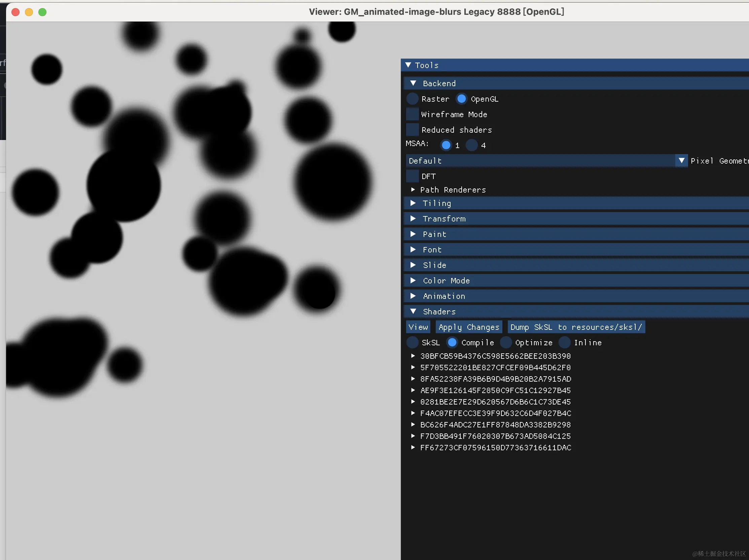This screenshot has width=749, height=560.
Task: Select MSAA 4 radio option
Action: click(x=471, y=145)
